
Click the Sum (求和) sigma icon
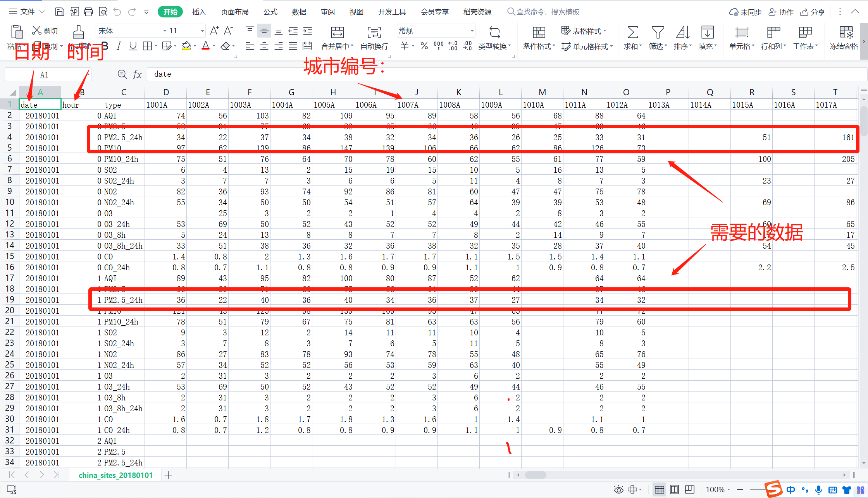click(632, 33)
